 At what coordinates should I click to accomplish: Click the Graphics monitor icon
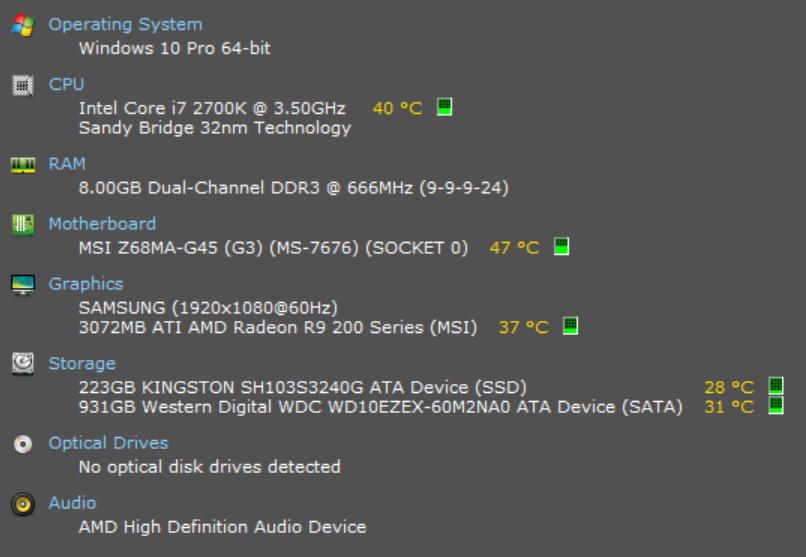[x=23, y=285]
